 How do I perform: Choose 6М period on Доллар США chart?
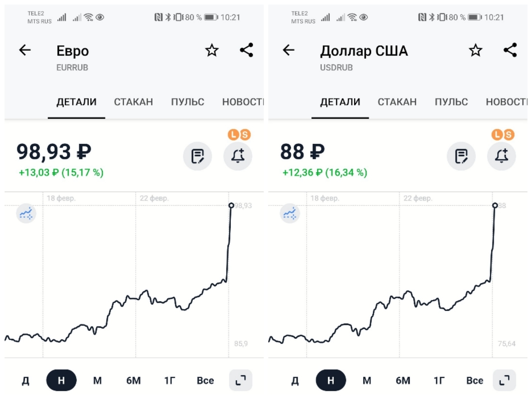pos(403,381)
